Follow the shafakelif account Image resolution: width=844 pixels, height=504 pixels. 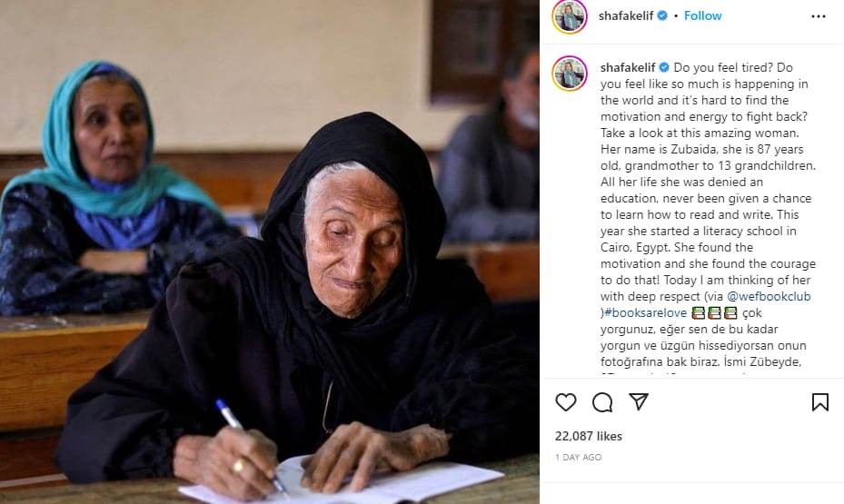pos(702,15)
